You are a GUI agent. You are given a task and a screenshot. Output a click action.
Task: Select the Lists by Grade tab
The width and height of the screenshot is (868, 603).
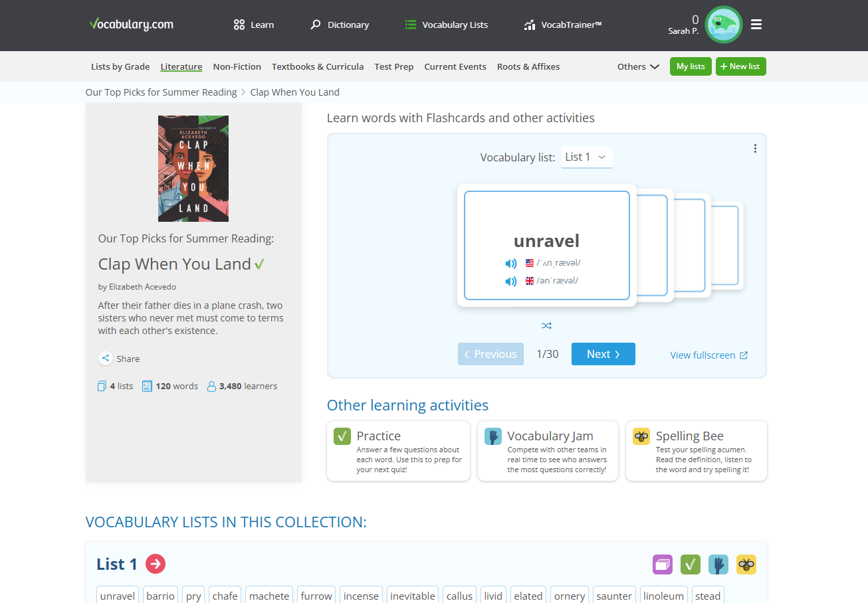click(120, 66)
